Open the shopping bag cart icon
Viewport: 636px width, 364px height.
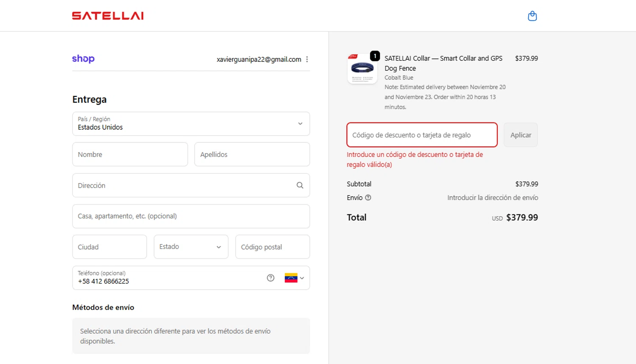[532, 16]
